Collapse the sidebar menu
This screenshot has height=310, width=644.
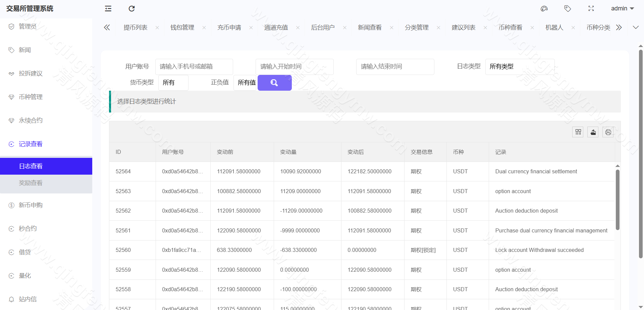pyautogui.click(x=108, y=8)
